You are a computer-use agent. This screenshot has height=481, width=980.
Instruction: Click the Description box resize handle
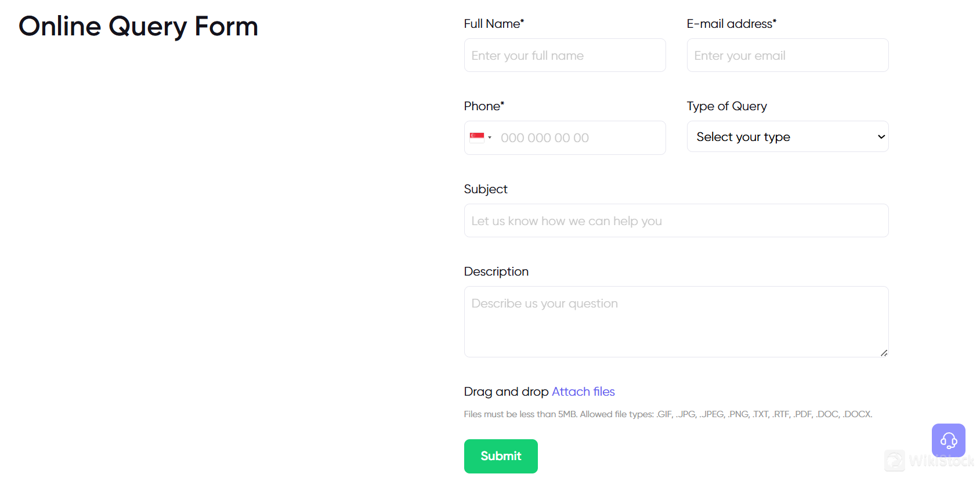coord(884,353)
